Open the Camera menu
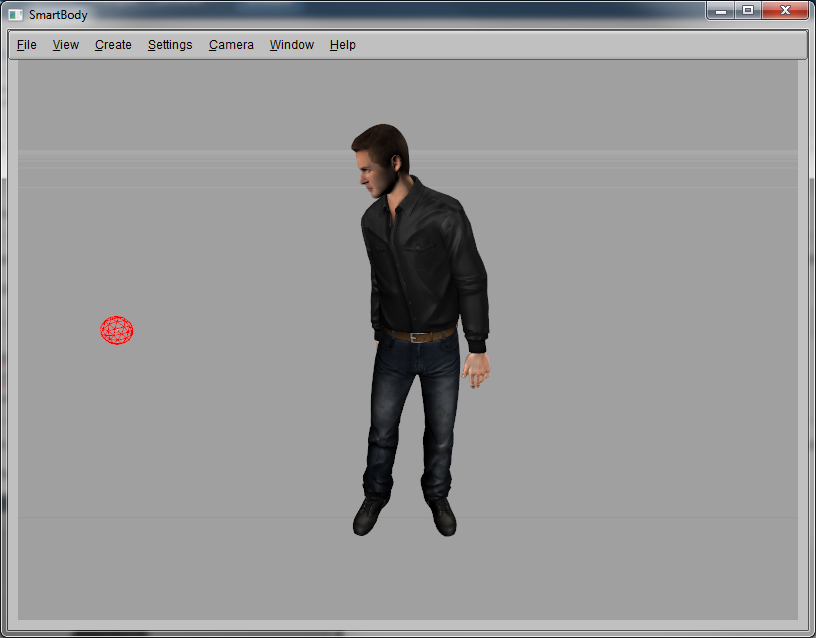This screenshot has height=638, width=816. tap(231, 45)
